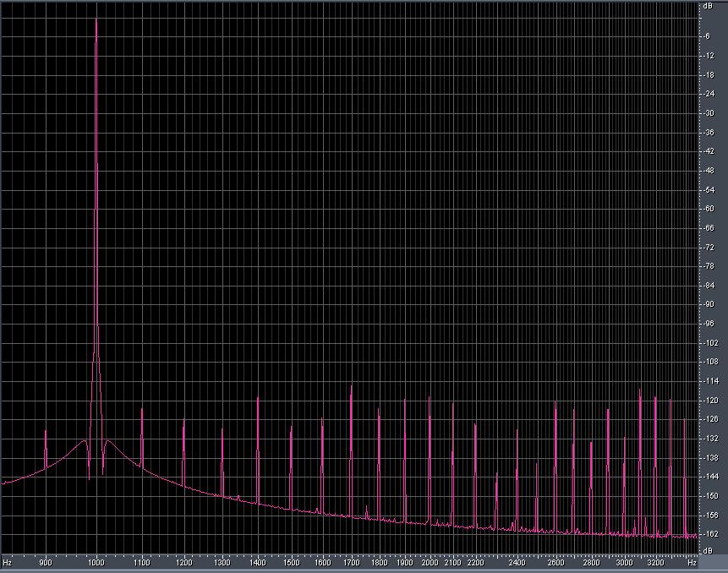Click the dB unit label below -162
The image size is (728, 573).
pyautogui.click(x=708, y=551)
